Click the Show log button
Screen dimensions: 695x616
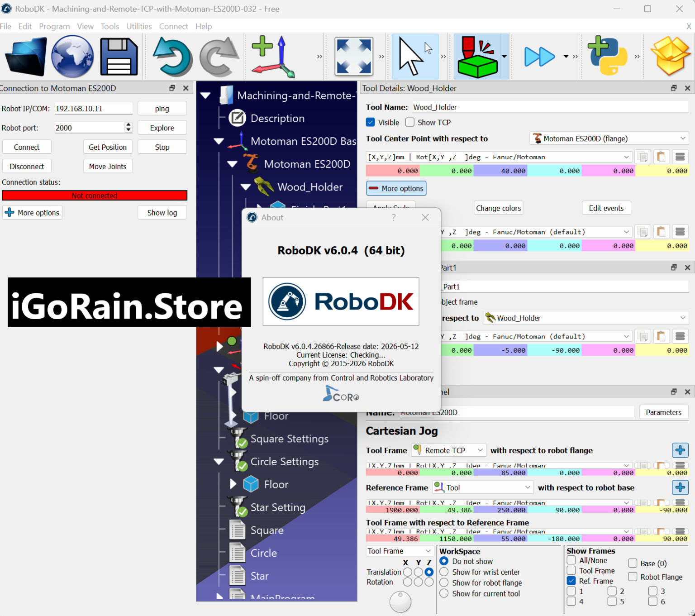pos(162,212)
